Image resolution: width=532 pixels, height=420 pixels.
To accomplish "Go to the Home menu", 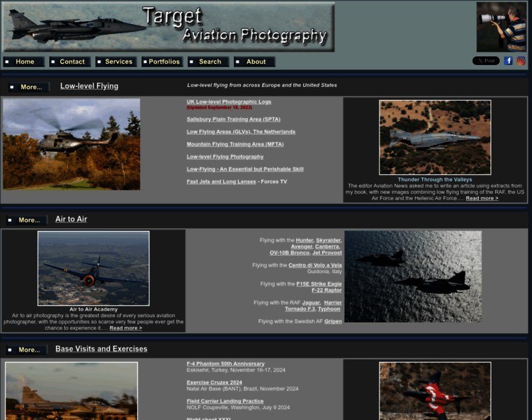I will click(24, 62).
